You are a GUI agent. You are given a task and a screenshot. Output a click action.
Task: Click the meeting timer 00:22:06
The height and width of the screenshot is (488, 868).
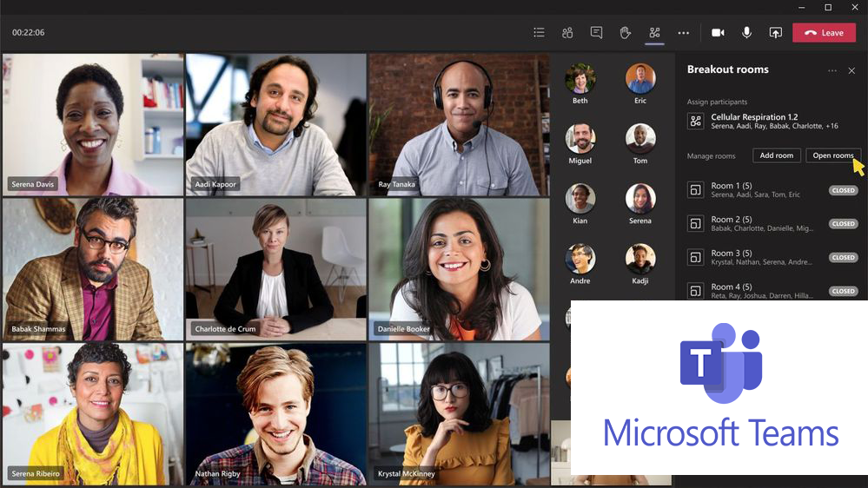(x=28, y=33)
